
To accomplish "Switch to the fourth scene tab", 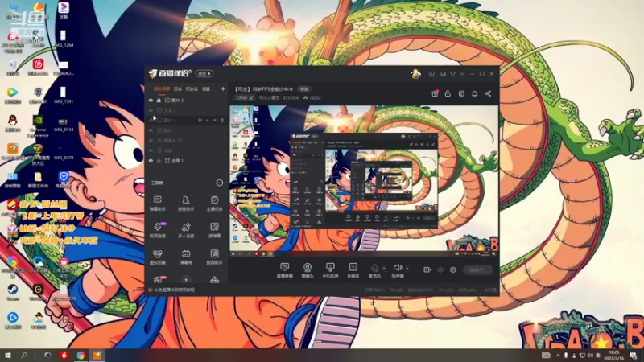I will pyautogui.click(x=206, y=89).
